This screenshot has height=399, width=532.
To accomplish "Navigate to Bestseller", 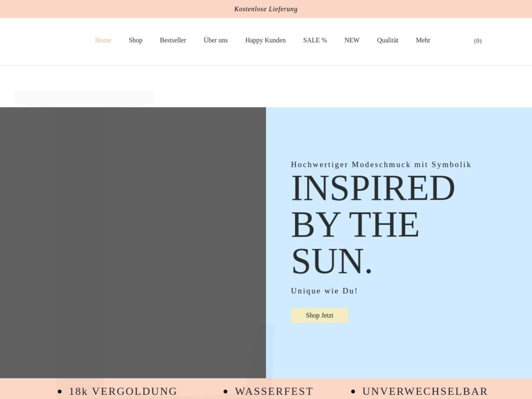I will click(x=173, y=41).
